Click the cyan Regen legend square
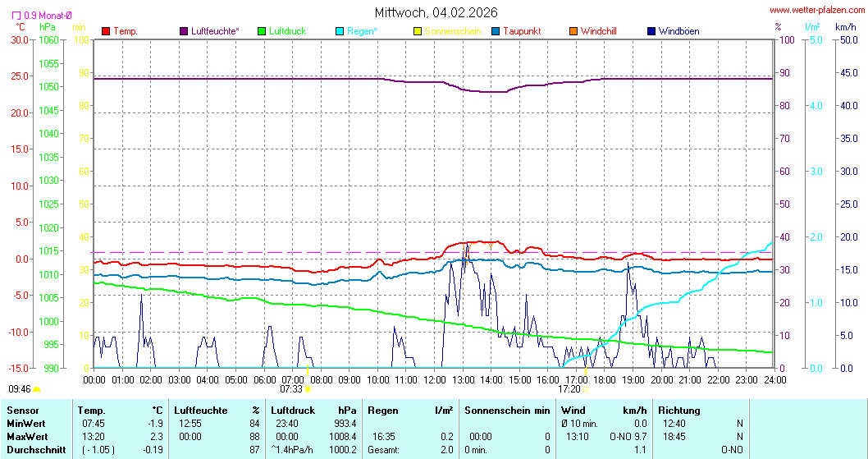The image size is (868, 459). click(340, 31)
